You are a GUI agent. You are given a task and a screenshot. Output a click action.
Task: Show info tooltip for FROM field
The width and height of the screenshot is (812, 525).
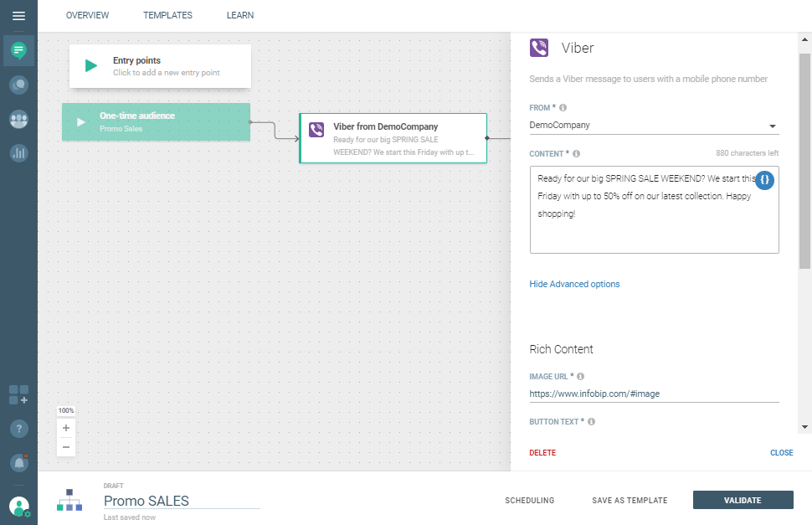tap(563, 108)
